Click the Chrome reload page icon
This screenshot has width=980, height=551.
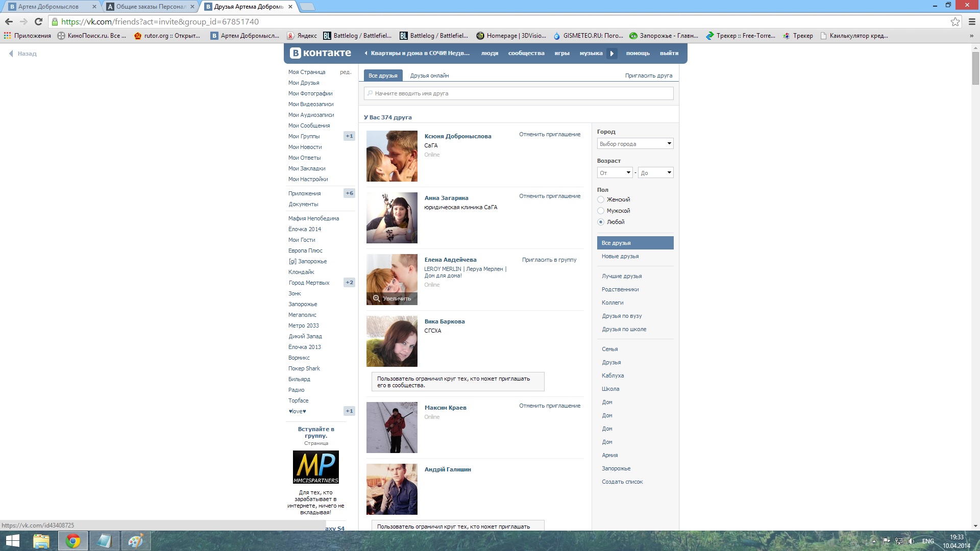coord(38,21)
